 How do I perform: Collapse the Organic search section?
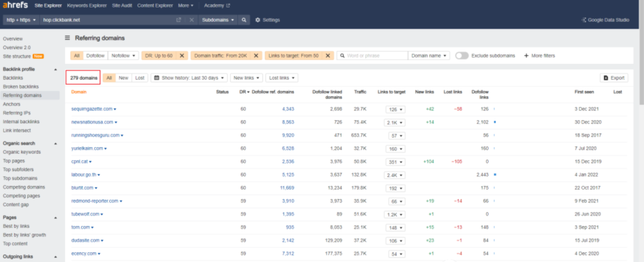tap(55, 143)
